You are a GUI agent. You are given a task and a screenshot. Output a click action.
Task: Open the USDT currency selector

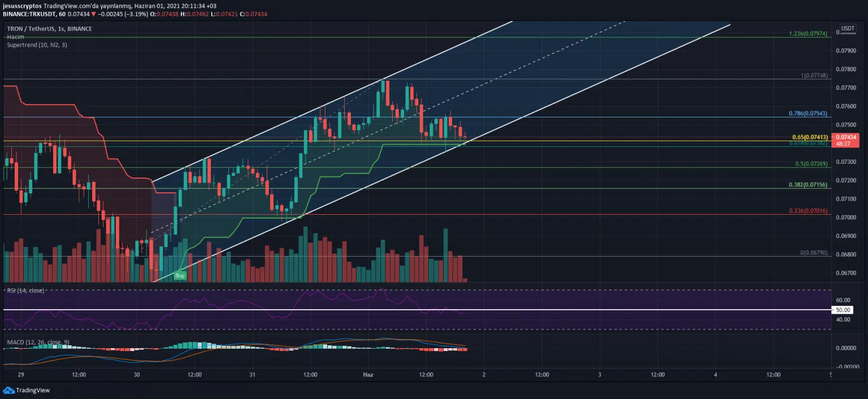point(848,28)
